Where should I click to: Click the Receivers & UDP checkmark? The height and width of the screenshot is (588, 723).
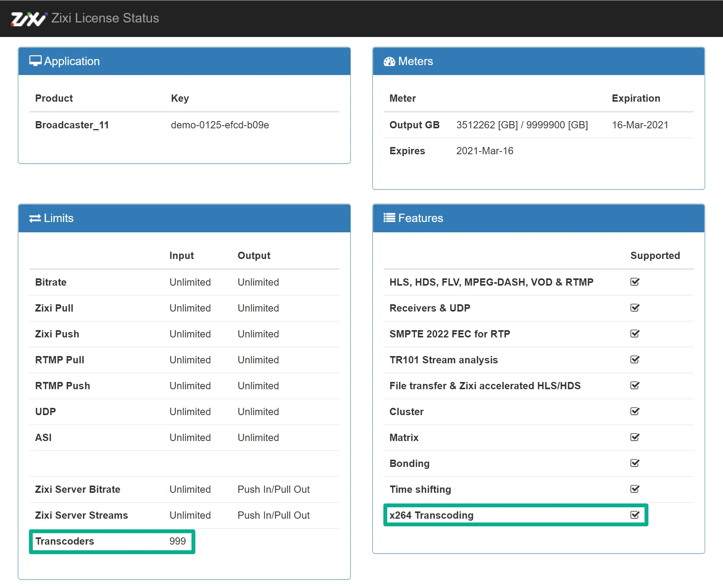click(x=635, y=308)
